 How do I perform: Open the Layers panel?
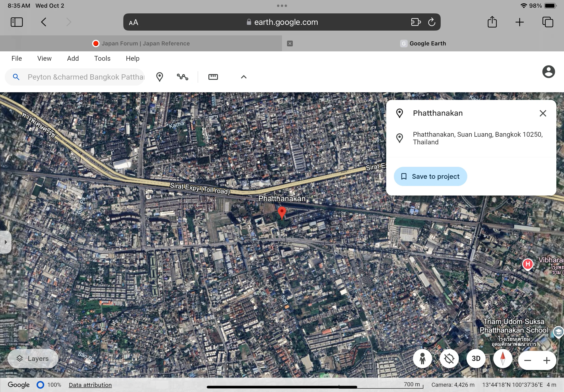pyautogui.click(x=33, y=359)
